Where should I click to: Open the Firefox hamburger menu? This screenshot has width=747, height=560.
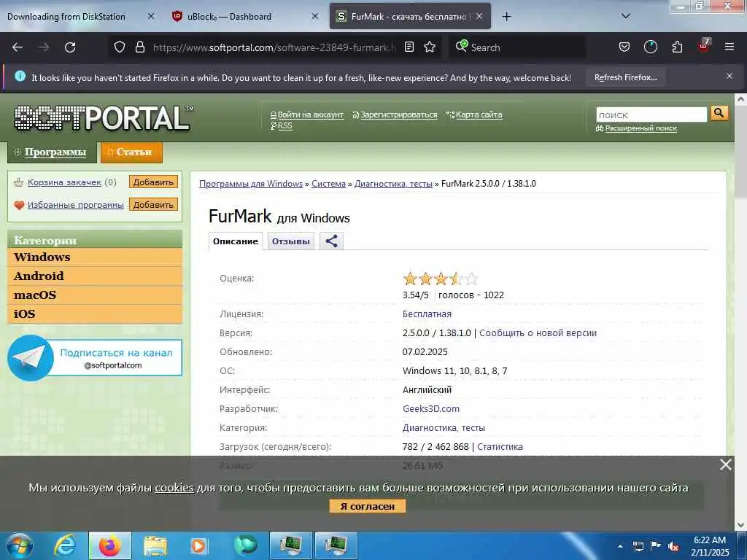tap(729, 47)
